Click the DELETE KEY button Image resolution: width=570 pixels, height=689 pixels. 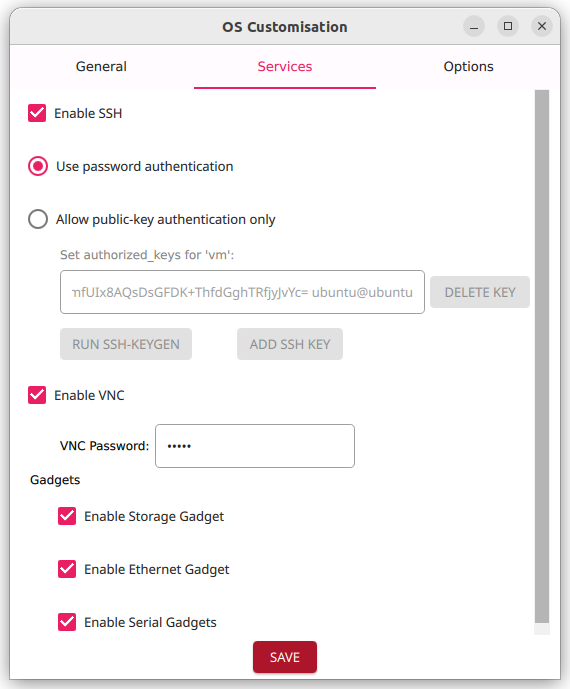(480, 292)
